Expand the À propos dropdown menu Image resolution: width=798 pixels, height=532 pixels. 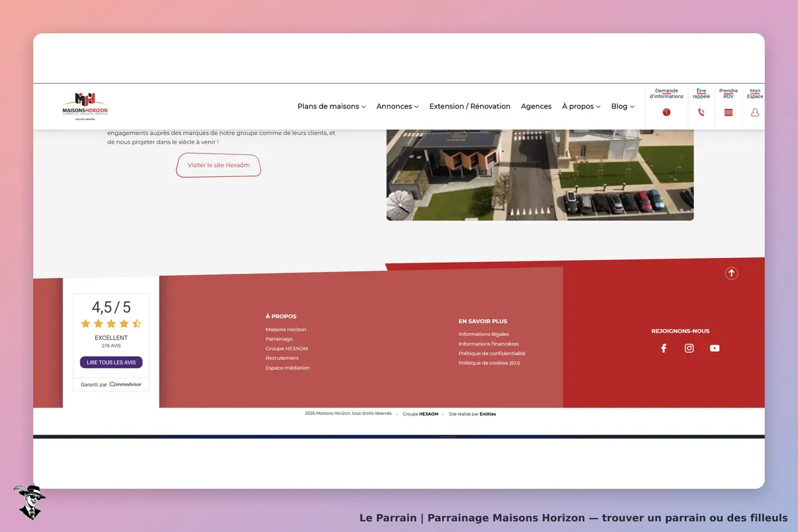[581, 106]
